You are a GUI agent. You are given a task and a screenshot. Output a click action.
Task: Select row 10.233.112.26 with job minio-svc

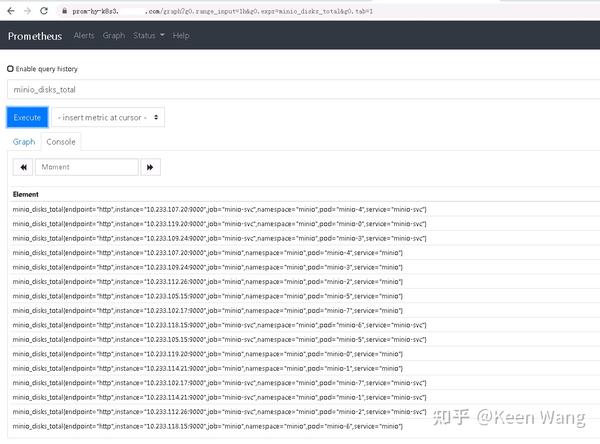click(x=306, y=412)
